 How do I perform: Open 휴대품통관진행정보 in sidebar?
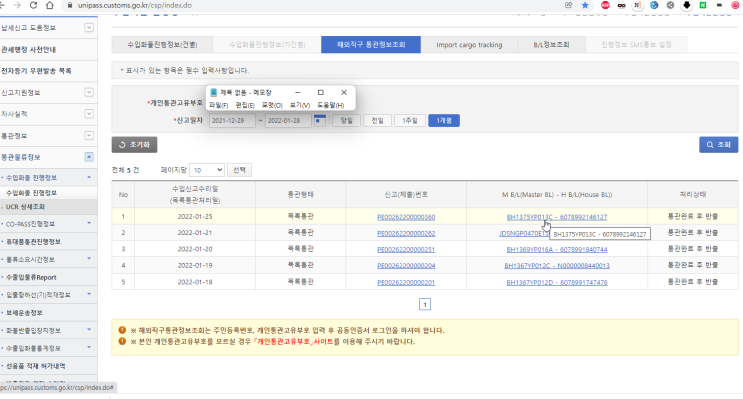pyautogui.click(x=33, y=242)
